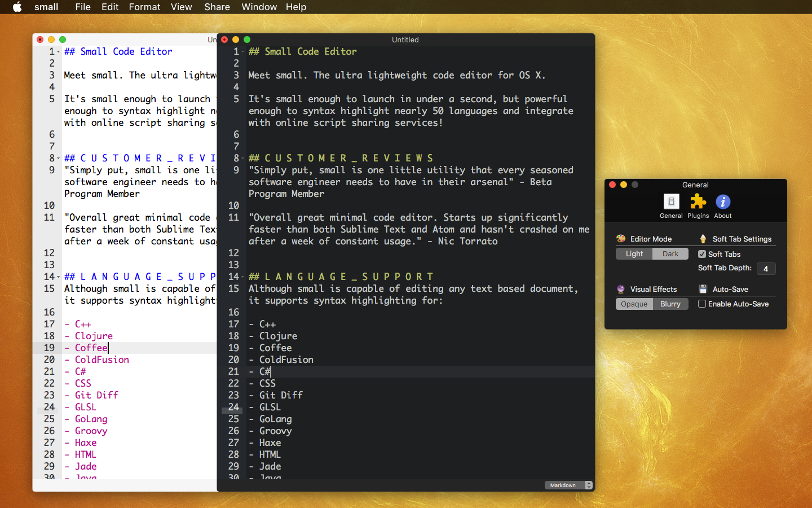Click line number 24 in dark window gutter

[233, 407]
